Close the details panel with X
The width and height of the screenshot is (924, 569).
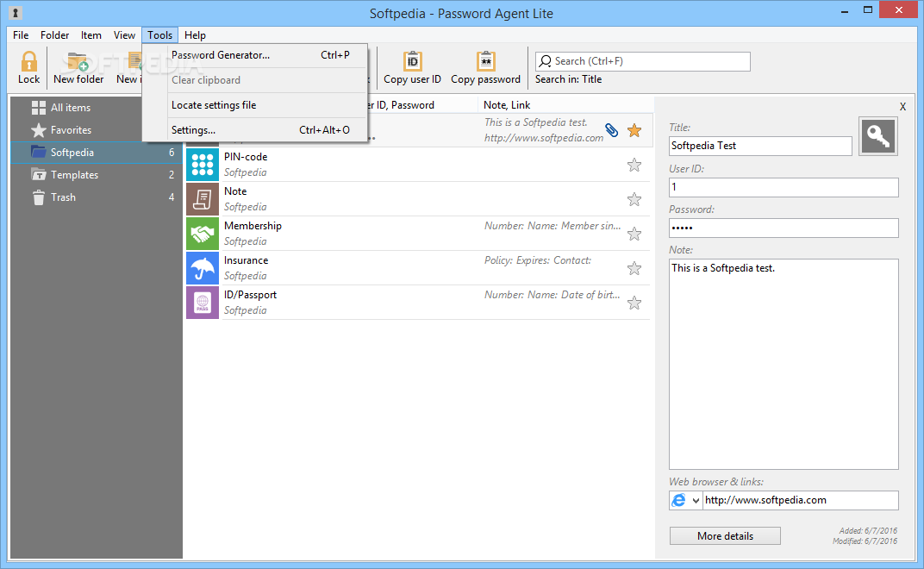pos(902,107)
